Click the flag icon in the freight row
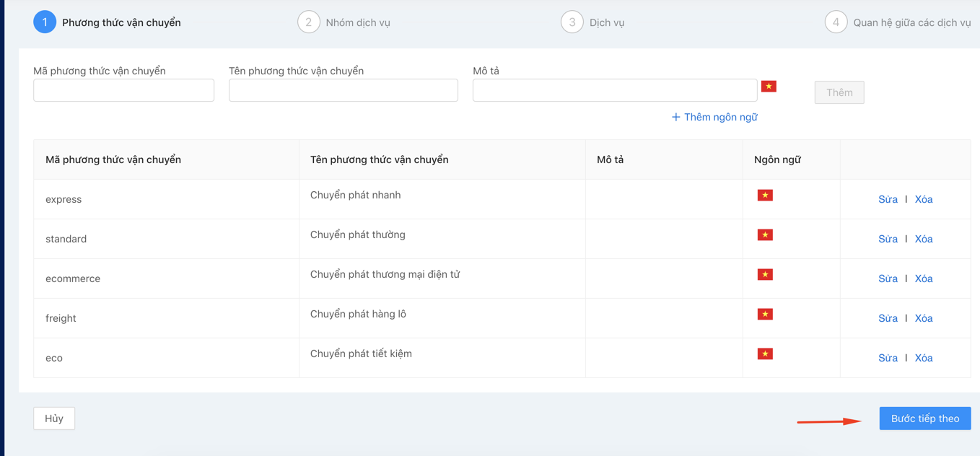 [x=765, y=315]
